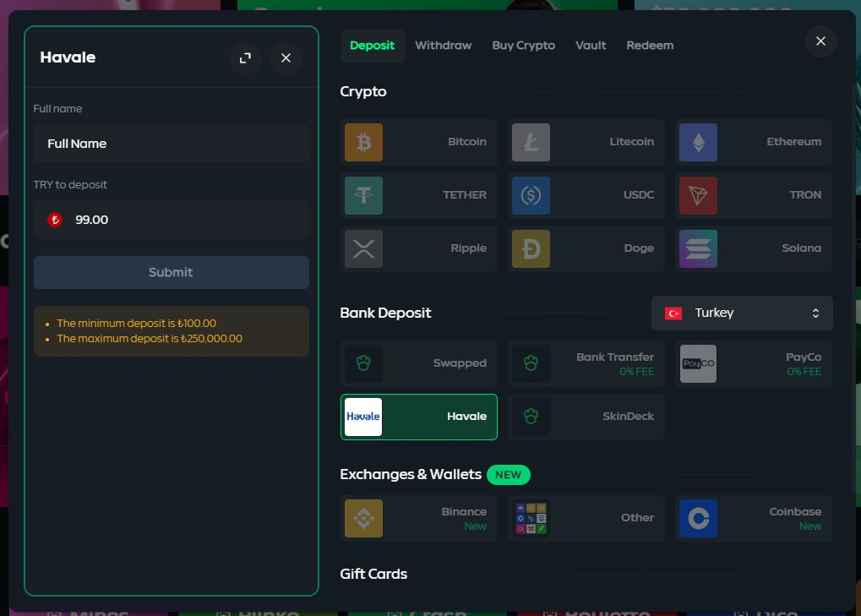This screenshot has width=861, height=616.
Task: Select the Bitcoin coin icon
Action: point(363,142)
